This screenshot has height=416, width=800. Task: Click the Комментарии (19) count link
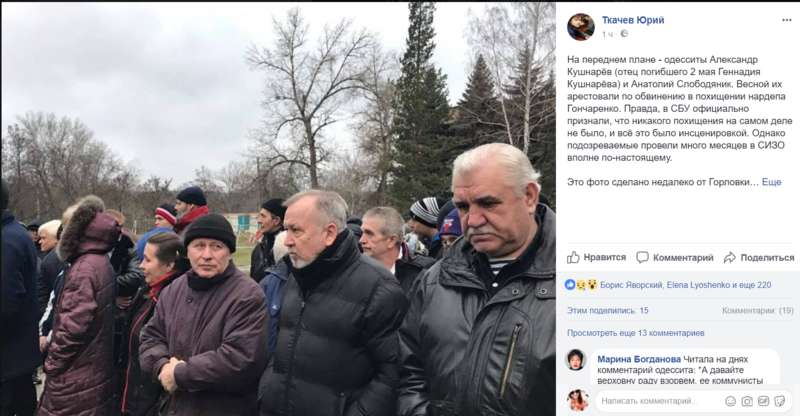click(x=758, y=310)
